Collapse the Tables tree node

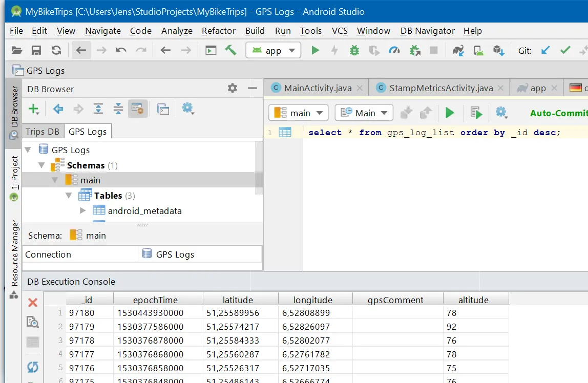point(69,196)
